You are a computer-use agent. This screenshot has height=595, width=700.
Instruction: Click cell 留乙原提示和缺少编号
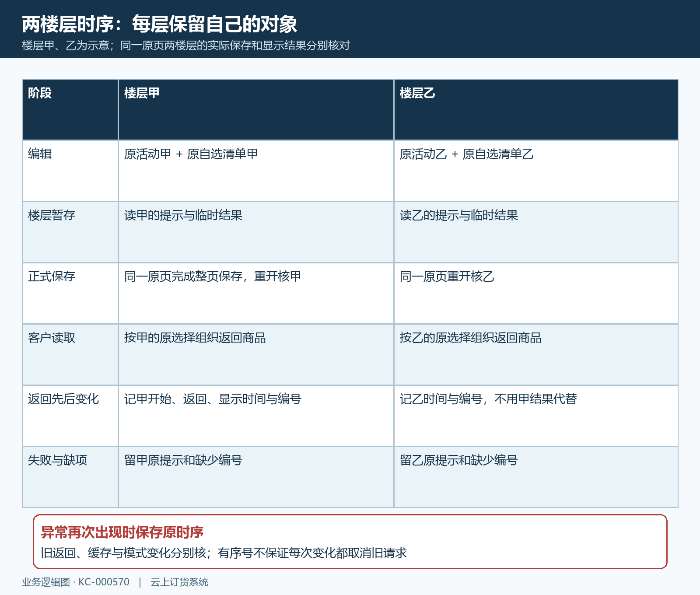click(x=536, y=477)
